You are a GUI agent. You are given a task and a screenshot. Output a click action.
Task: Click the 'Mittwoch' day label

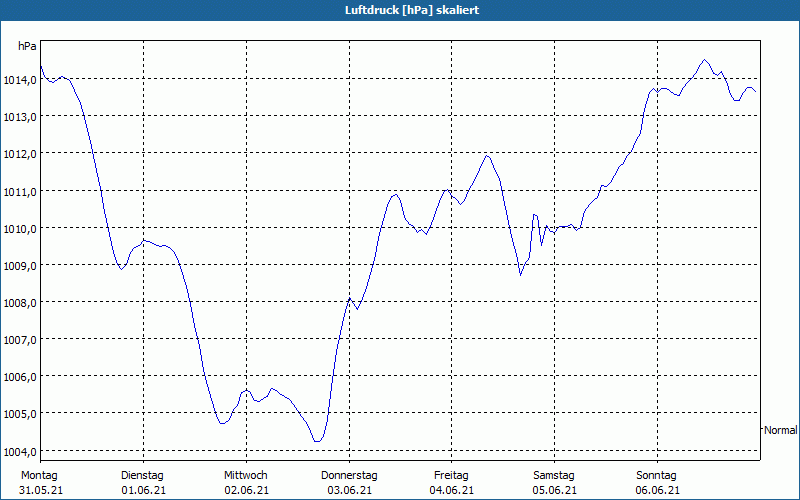(x=245, y=476)
